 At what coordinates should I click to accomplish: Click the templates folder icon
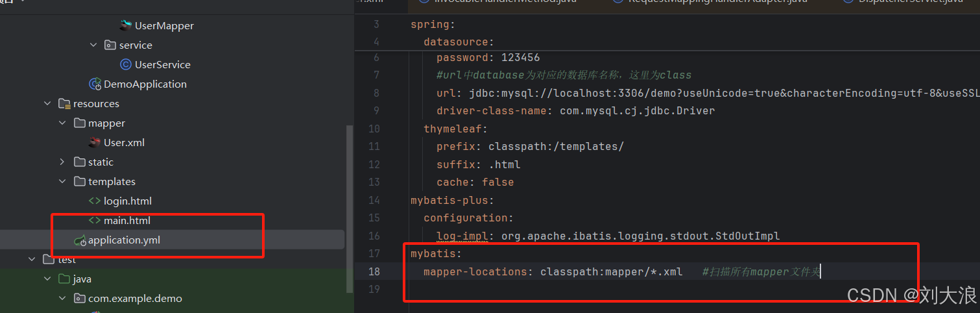pyautogui.click(x=79, y=181)
